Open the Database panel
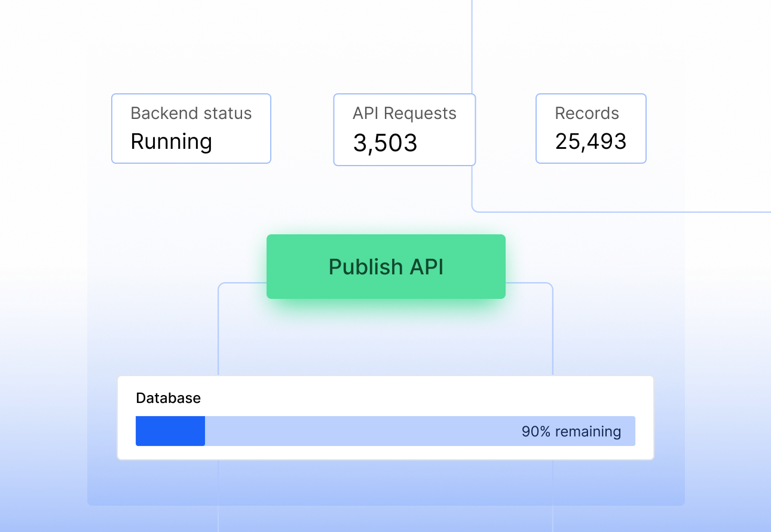 point(385,417)
